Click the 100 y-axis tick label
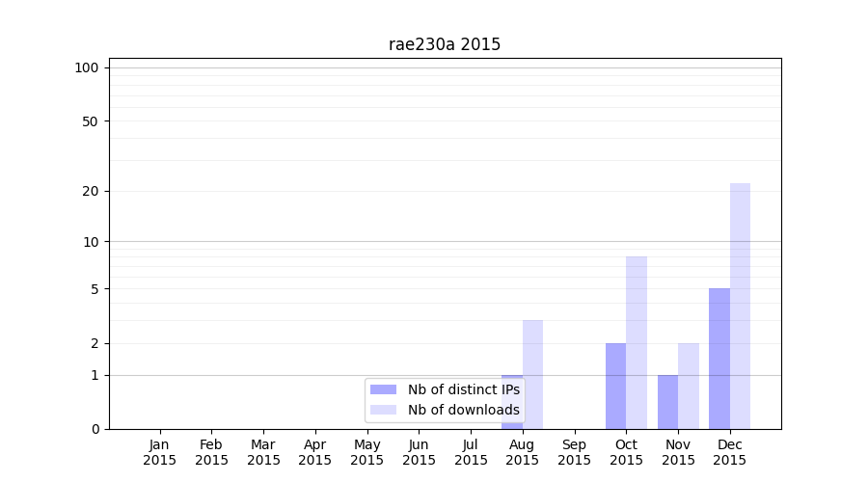 [x=87, y=67]
